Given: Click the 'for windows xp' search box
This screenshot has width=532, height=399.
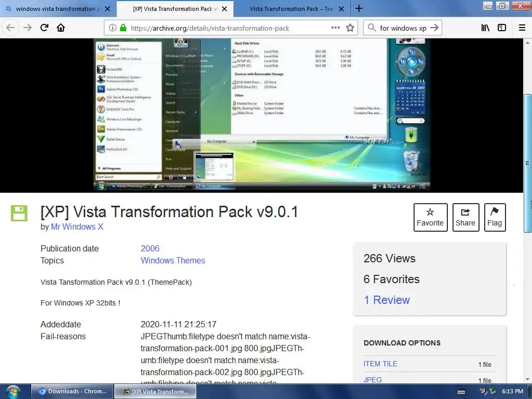Looking at the screenshot, I should (403, 28).
